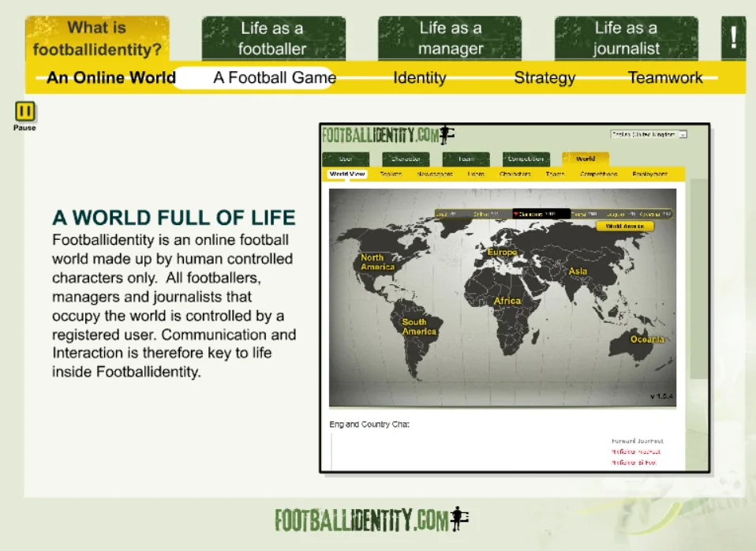Image resolution: width=756 pixels, height=551 pixels.
Task: Jump to the Identity section
Action: (x=420, y=77)
